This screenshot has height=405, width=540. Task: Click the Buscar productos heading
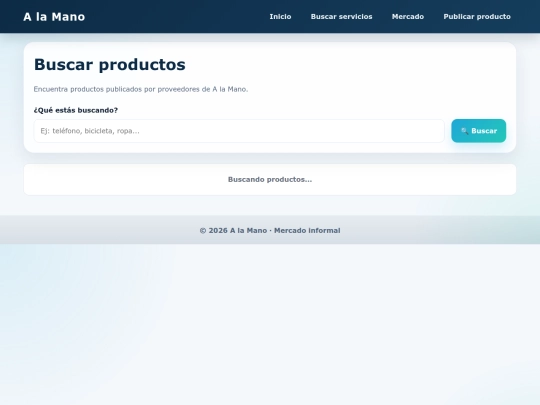click(110, 64)
